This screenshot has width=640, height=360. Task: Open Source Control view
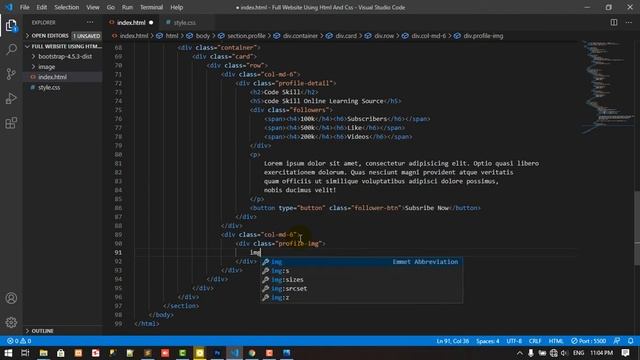pyautogui.click(x=11, y=74)
